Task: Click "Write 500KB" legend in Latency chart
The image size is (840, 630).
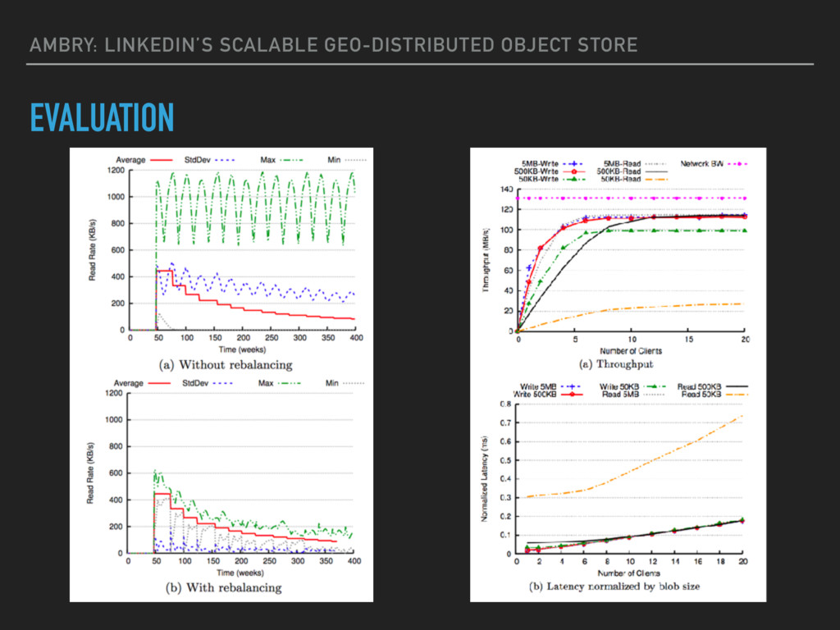Action: pos(535,395)
